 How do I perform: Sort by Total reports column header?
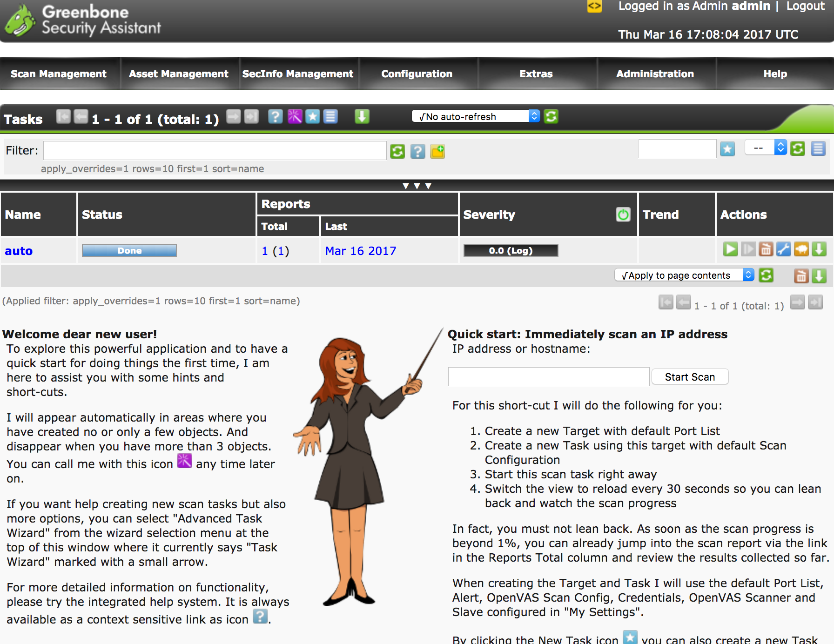(x=274, y=227)
